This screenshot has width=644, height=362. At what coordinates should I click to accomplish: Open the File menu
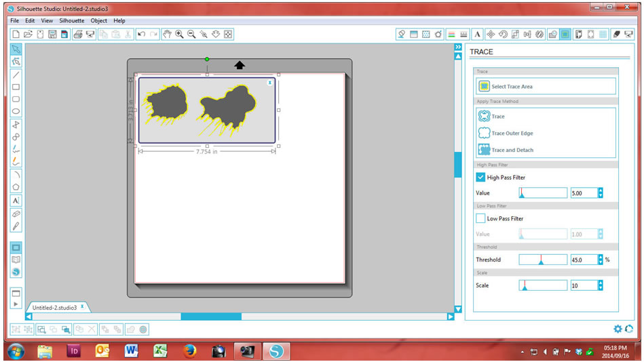pos(14,20)
